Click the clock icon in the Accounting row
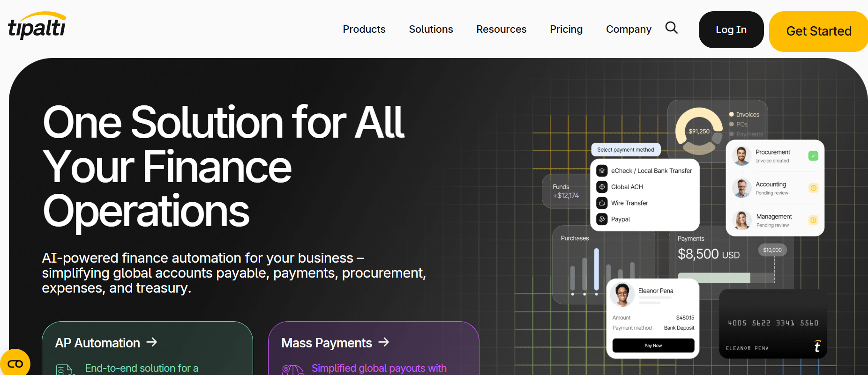Image resolution: width=868 pixels, height=375 pixels. coord(814,188)
